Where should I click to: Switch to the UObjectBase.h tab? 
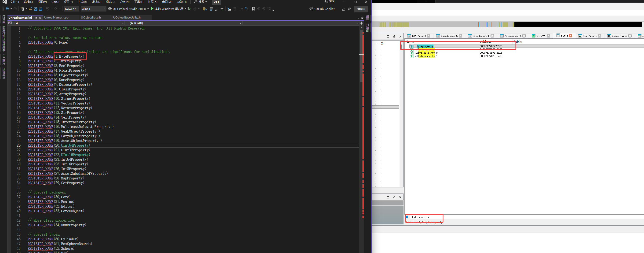tap(91, 18)
